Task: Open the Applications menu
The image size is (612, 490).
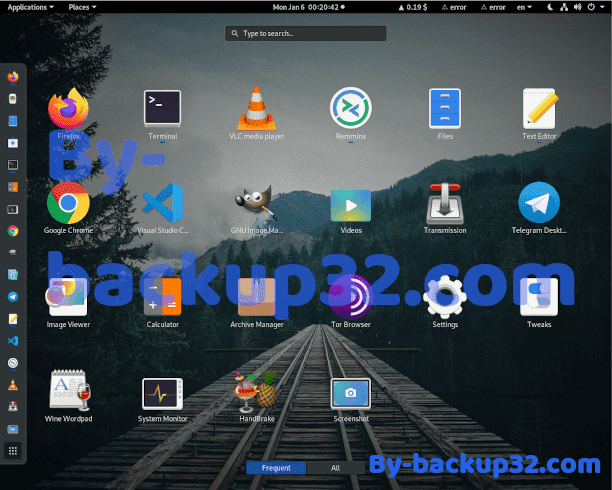Action: [30, 7]
